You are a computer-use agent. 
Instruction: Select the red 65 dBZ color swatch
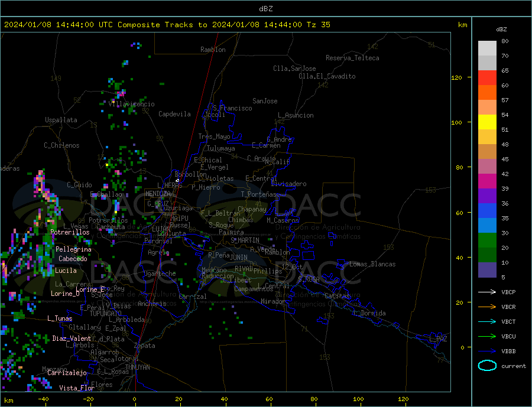[x=487, y=77]
